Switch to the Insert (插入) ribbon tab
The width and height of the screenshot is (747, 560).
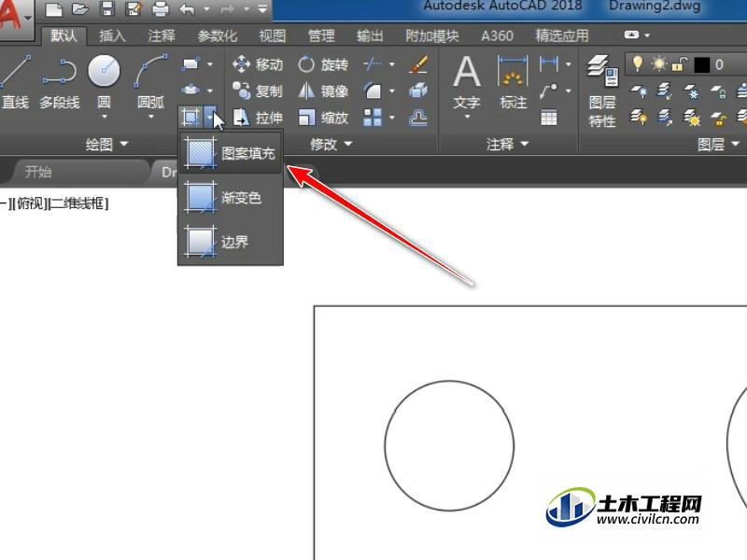[x=112, y=35]
